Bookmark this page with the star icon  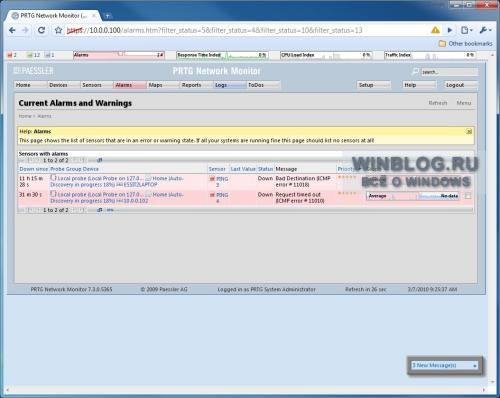pyautogui.click(x=58, y=30)
